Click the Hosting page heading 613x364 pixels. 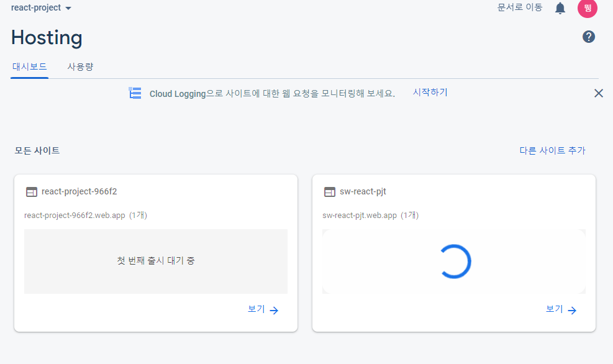pos(47,38)
